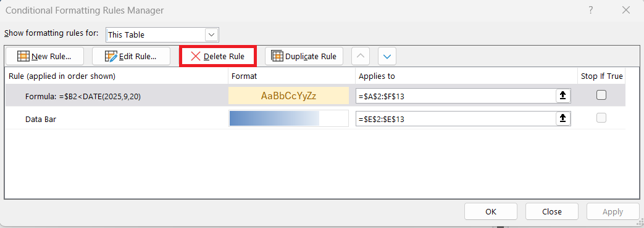Click the New Rule button

44,57
